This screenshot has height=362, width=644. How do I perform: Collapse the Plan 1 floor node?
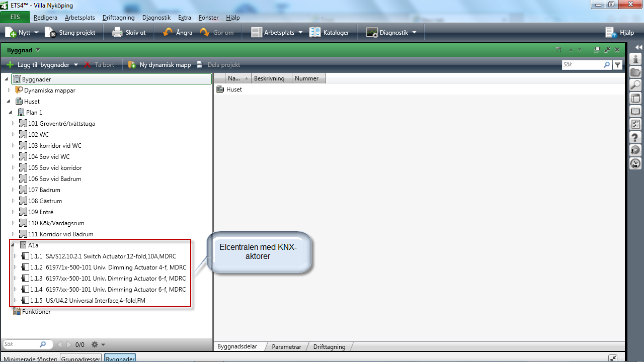(11, 113)
